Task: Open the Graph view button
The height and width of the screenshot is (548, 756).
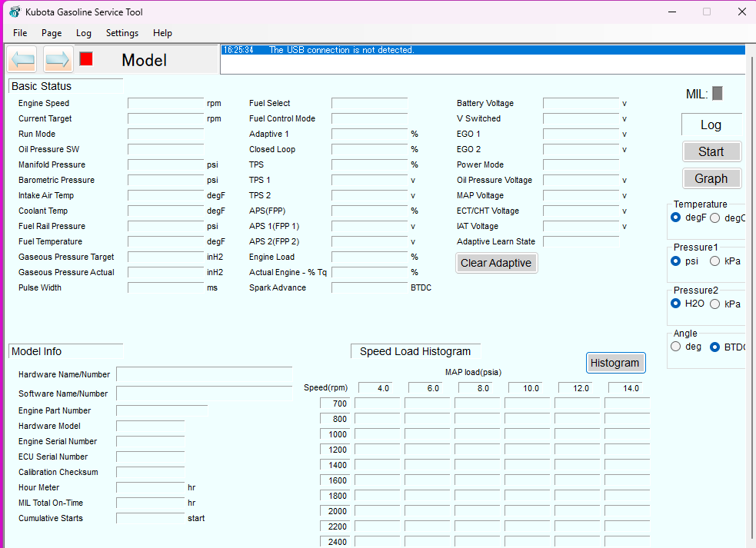Action: coord(711,178)
